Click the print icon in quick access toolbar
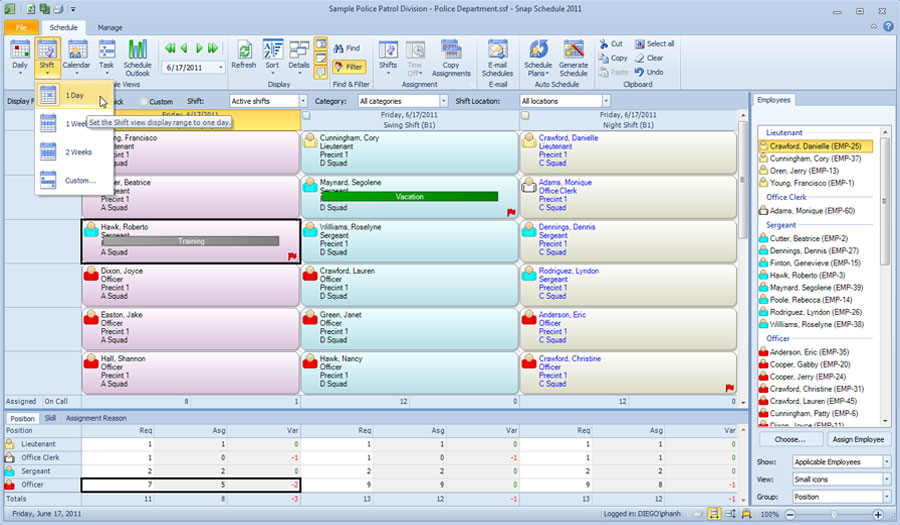 (59, 9)
